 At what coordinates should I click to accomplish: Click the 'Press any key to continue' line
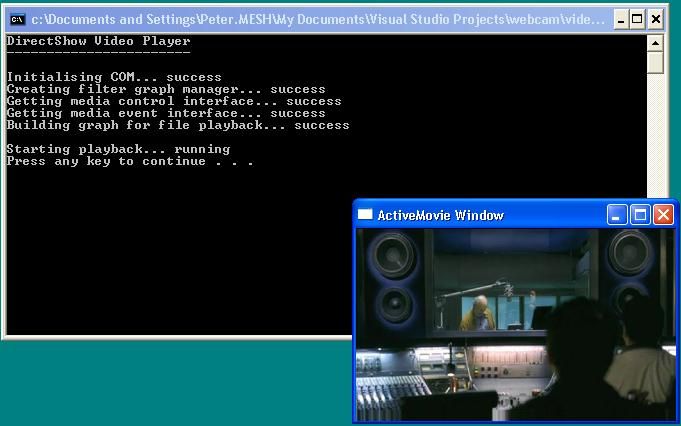coord(130,162)
